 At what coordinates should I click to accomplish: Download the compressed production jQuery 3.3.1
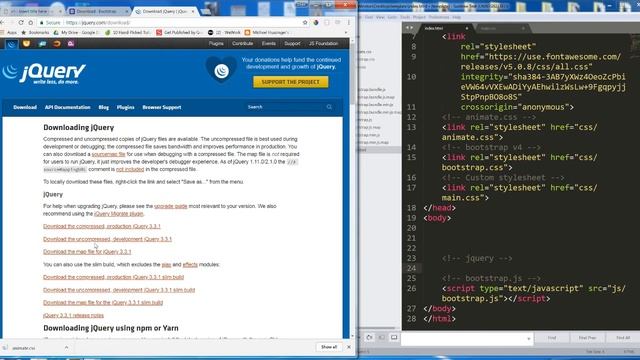(x=102, y=226)
